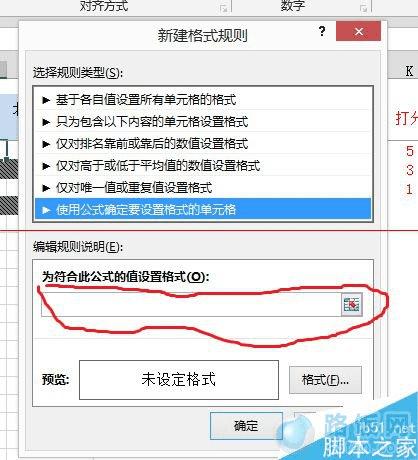Click the arrow beside 基于各自值设置所有单元格的格式
Image resolution: width=418 pixels, height=460 pixels.
[x=46, y=100]
